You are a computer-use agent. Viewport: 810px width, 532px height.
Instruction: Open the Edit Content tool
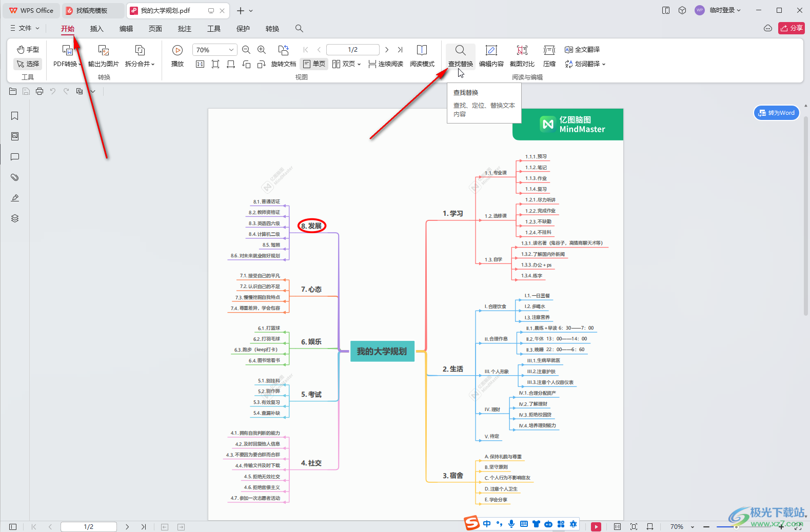coord(491,56)
